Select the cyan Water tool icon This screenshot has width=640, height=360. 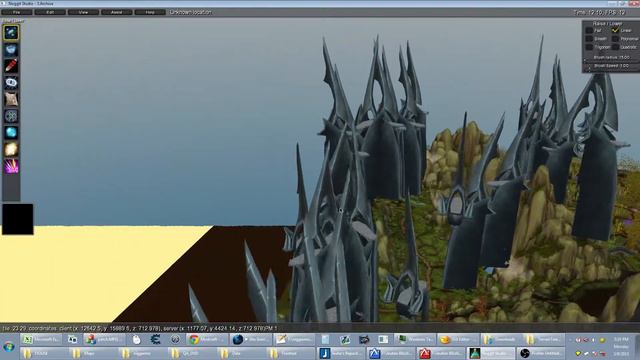[x=11, y=133]
